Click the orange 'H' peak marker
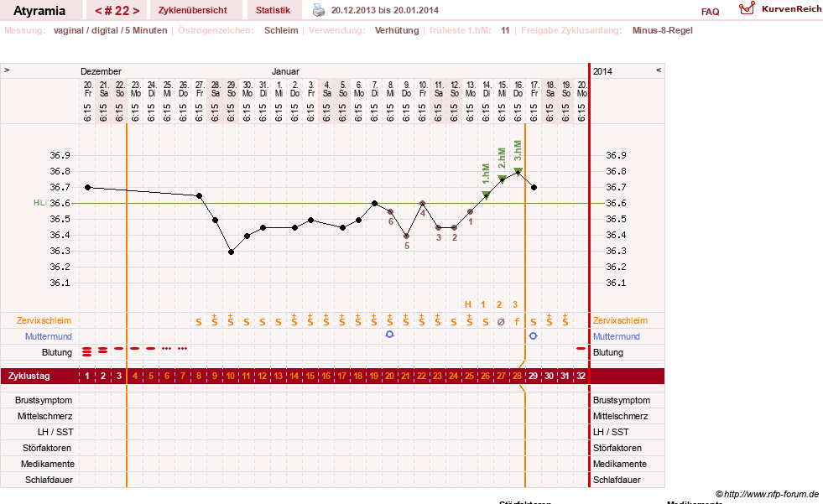The height and width of the screenshot is (504, 823). click(x=468, y=304)
